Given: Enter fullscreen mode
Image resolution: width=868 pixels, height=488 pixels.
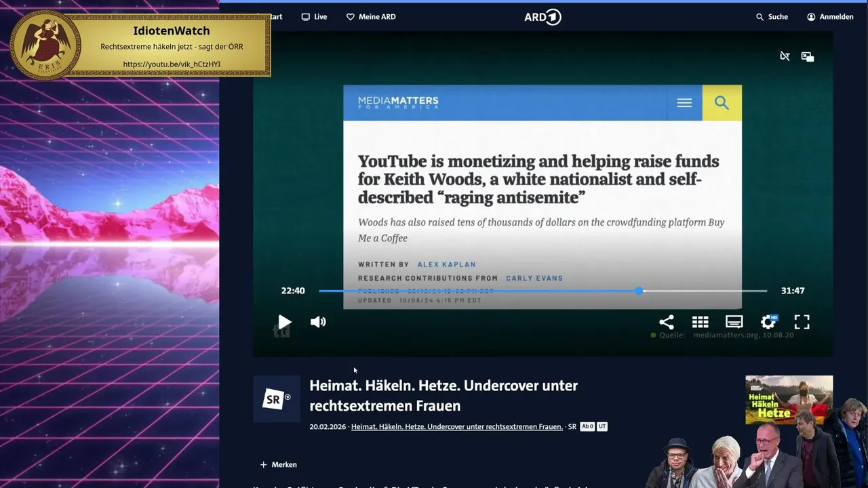Looking at the screenshot, I should click(802, 322).
